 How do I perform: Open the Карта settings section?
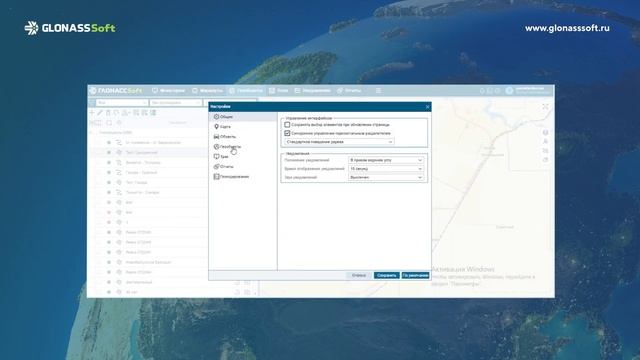point(242,127)
